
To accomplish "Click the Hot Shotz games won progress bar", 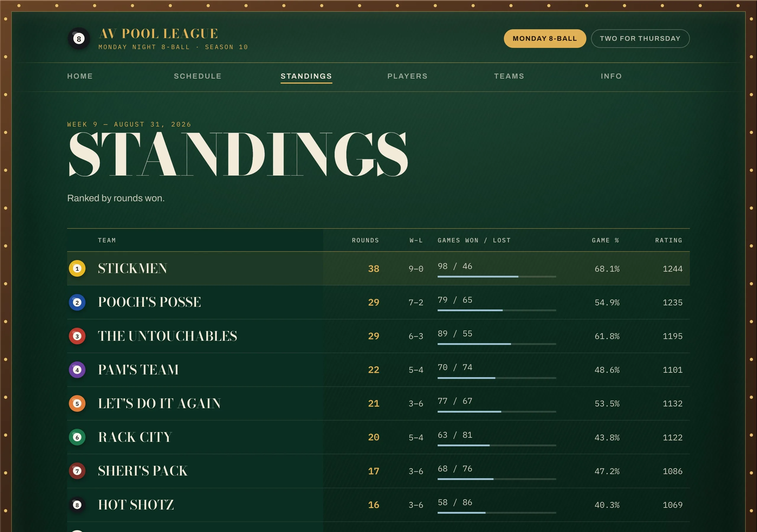I will tap(496, 513).
